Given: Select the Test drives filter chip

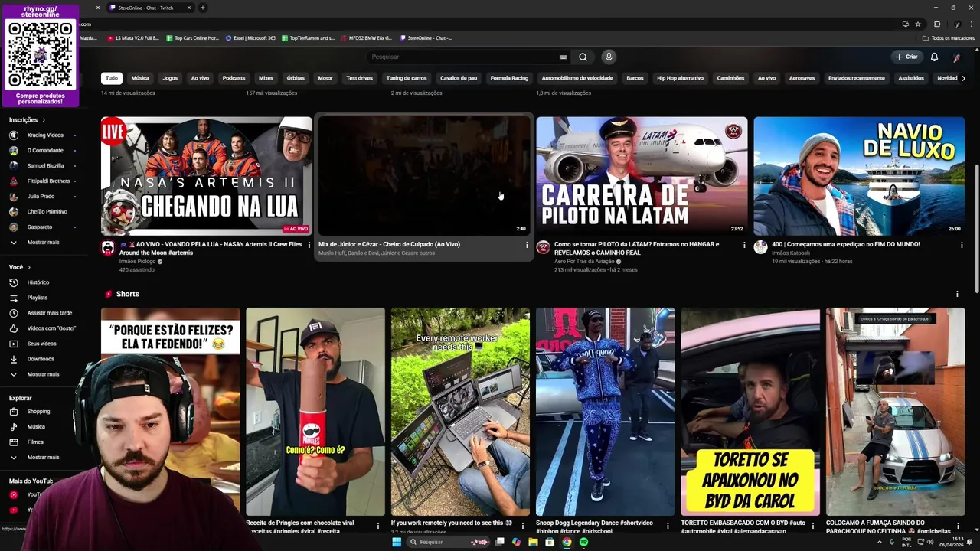Looking at the screenshot, I should (359, 78).
